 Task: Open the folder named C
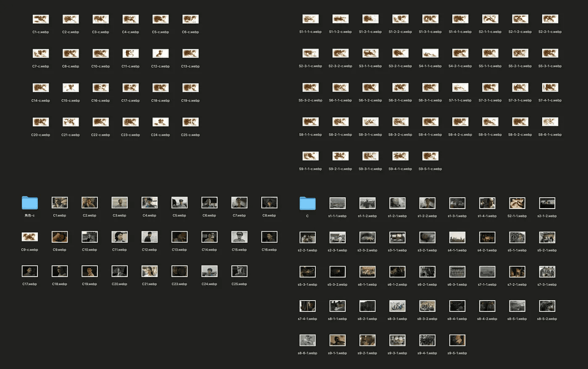307,203
